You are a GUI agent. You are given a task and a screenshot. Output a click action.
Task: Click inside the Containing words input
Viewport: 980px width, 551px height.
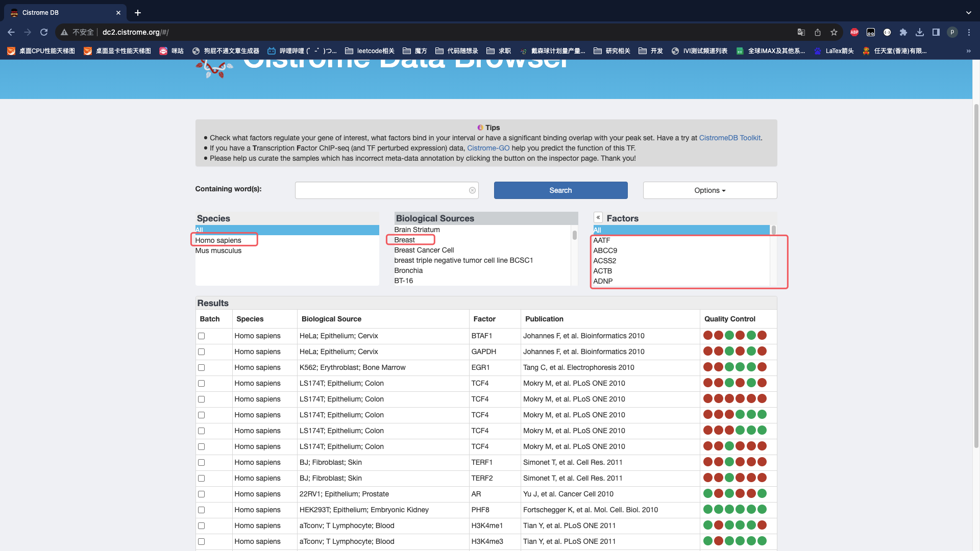pos(386,190)
